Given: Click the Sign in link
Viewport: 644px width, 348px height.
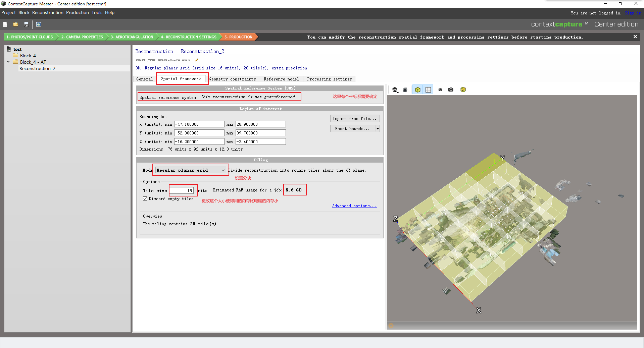Looking at the screenshot, I should pyautogui.click(x=633, y=13).
